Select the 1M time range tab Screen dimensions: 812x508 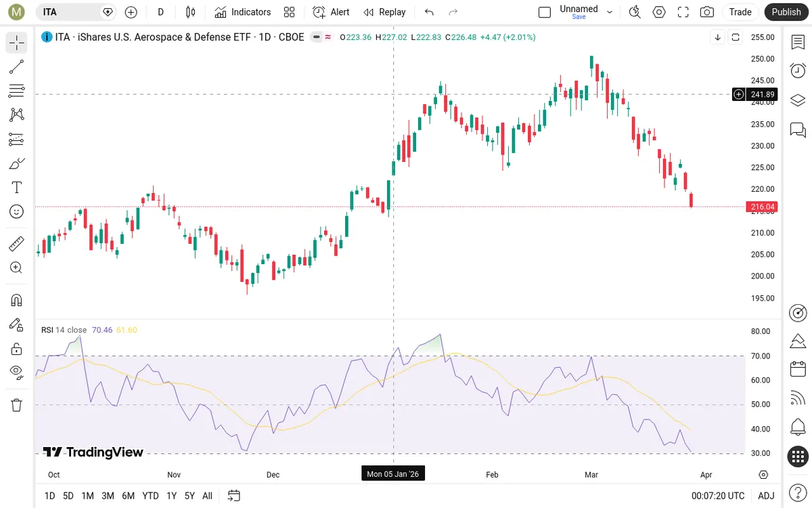[x=87, y=496]
